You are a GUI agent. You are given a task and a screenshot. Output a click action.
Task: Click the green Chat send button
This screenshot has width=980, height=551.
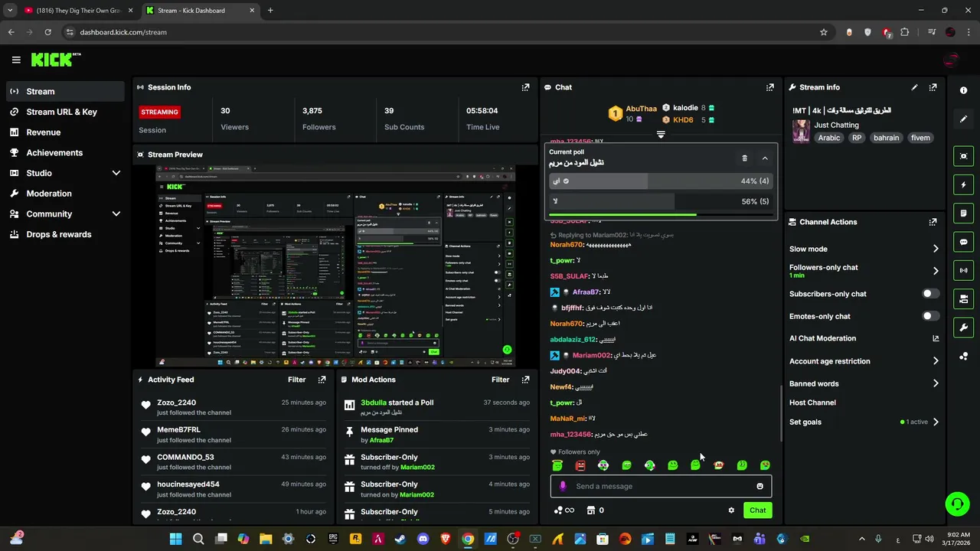[757, 510]
